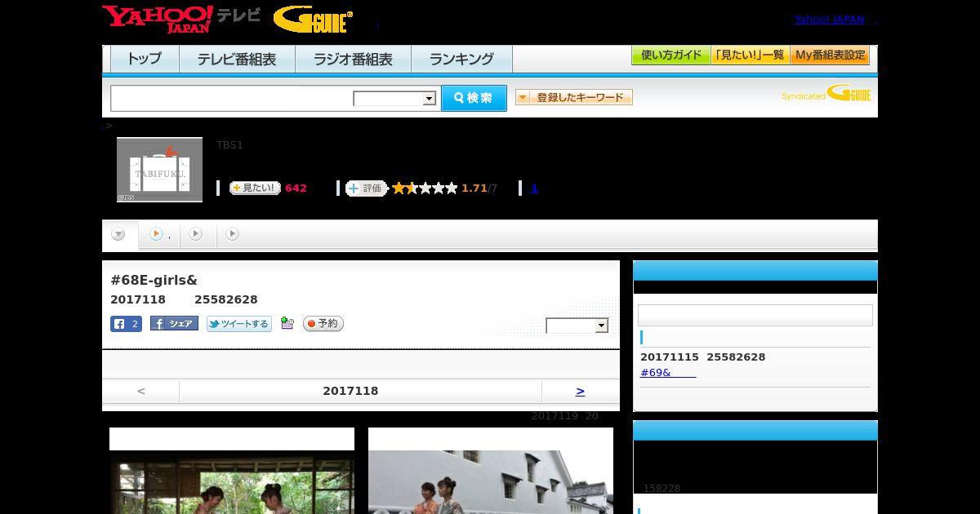The width and height of the screenshot is (980, 514).
Task: Run the search with the blue 検索 button
Action: coord(474,99)
